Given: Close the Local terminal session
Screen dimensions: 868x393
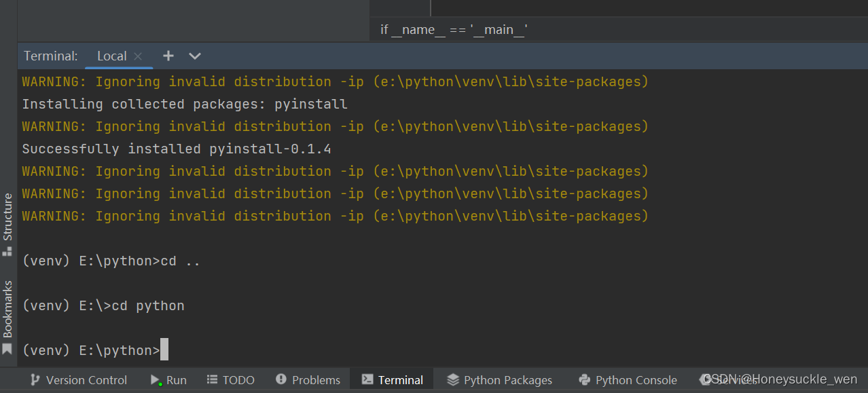Looking at the screenshot, I should (137, 56).
